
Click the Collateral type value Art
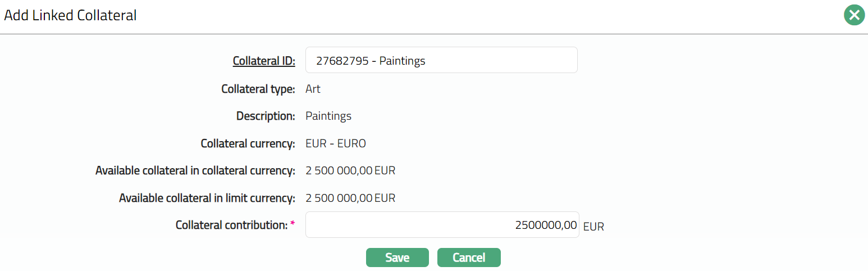[x=313, y=89]
